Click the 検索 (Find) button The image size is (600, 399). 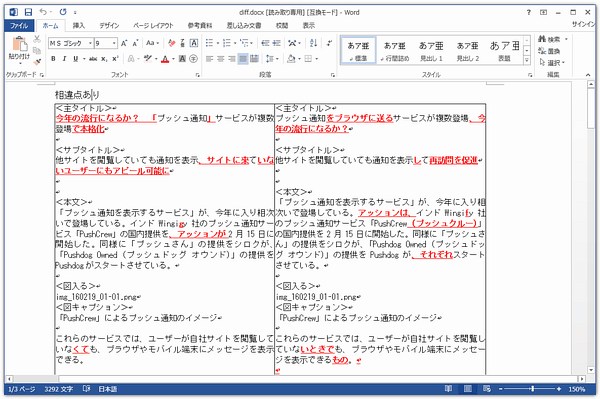(x=549, y=39)
